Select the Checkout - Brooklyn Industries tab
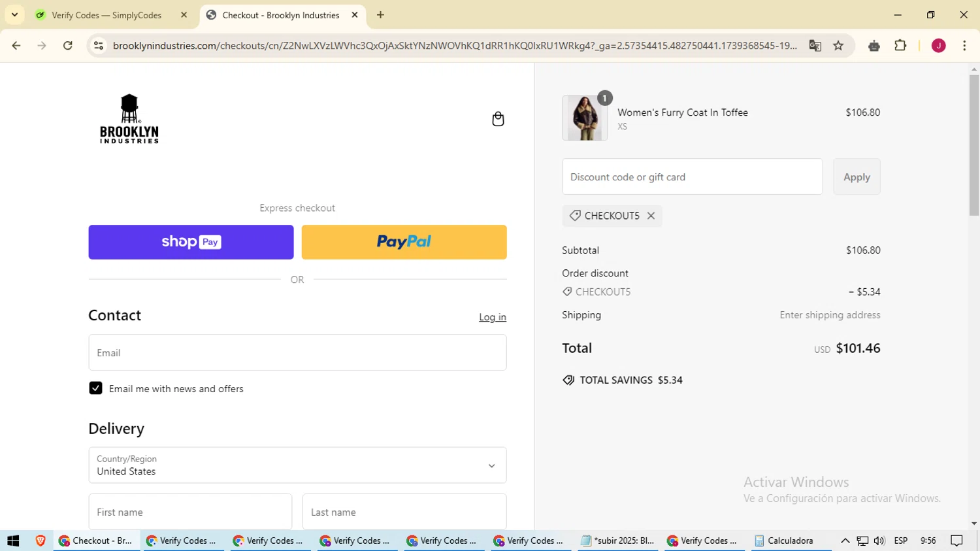 [283, 15]
